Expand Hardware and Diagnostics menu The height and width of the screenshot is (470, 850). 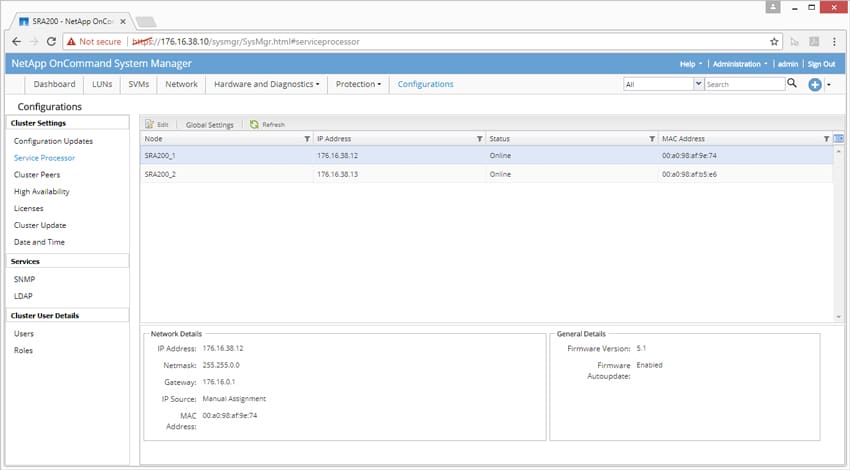266,84
